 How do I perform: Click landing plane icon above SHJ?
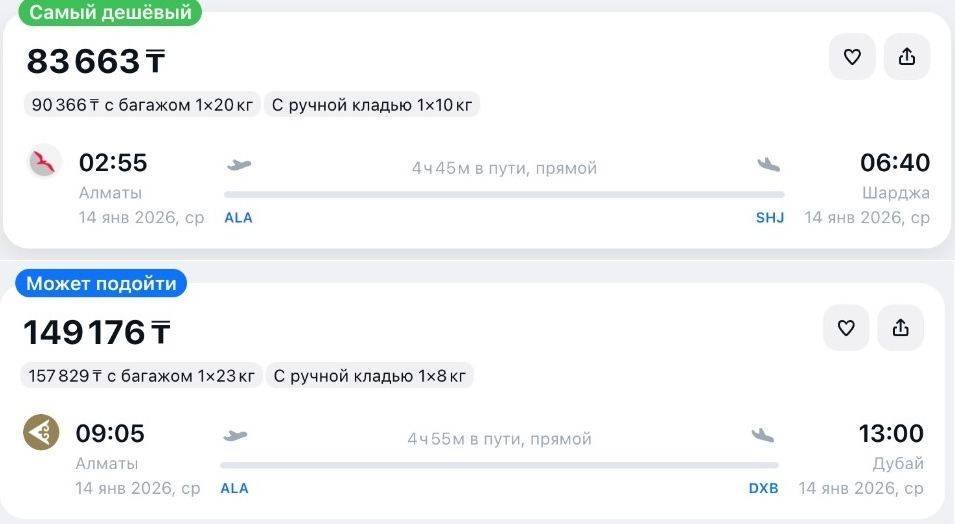click(x=768, y=165)
